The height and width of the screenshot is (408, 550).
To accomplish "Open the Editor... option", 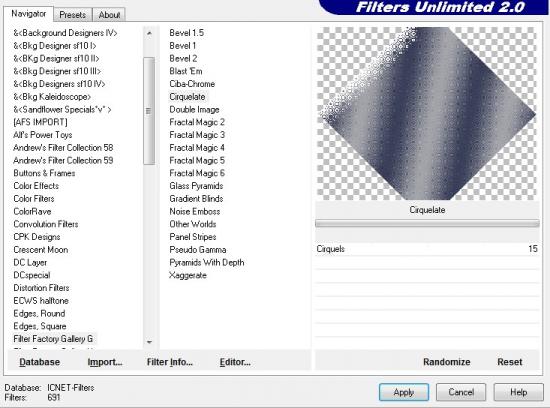I will [235, 362].
